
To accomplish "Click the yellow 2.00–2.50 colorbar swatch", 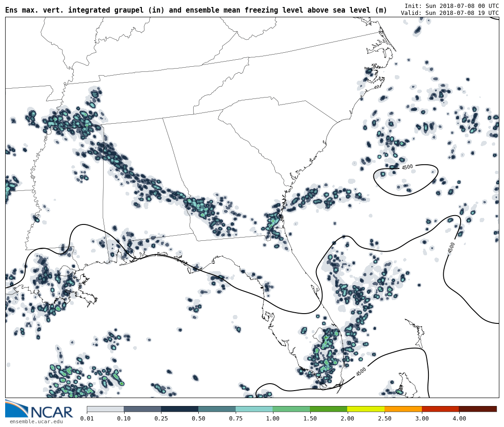I will pyautogui.click(x=366, y=409).
